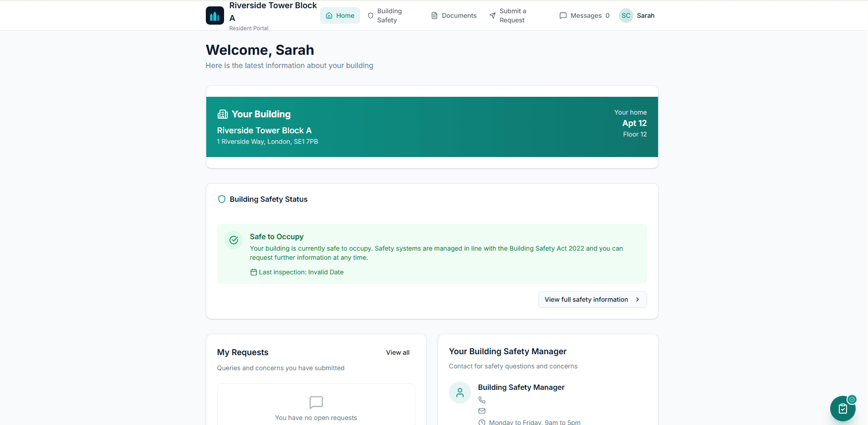868x425 pixels.
Task: Click the empty requests speech bubble icon
Action: pos(316,402)
